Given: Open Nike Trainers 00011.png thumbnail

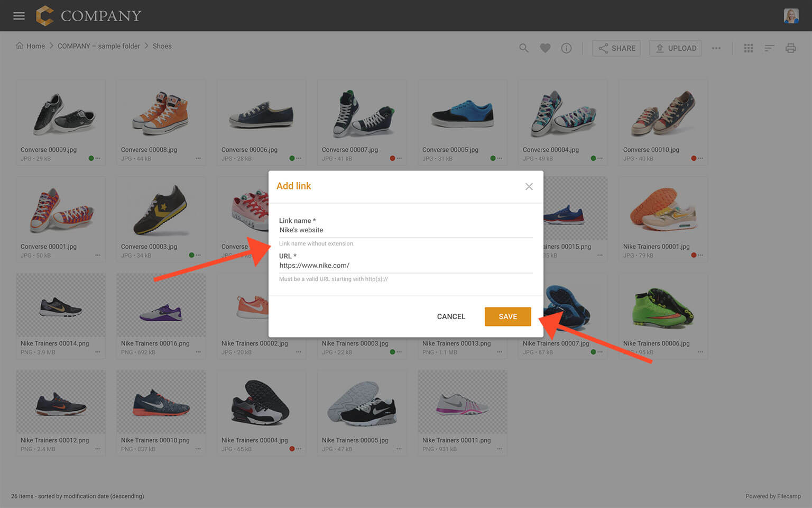Looking at the screenshot, I should click(x=462, y=402).
